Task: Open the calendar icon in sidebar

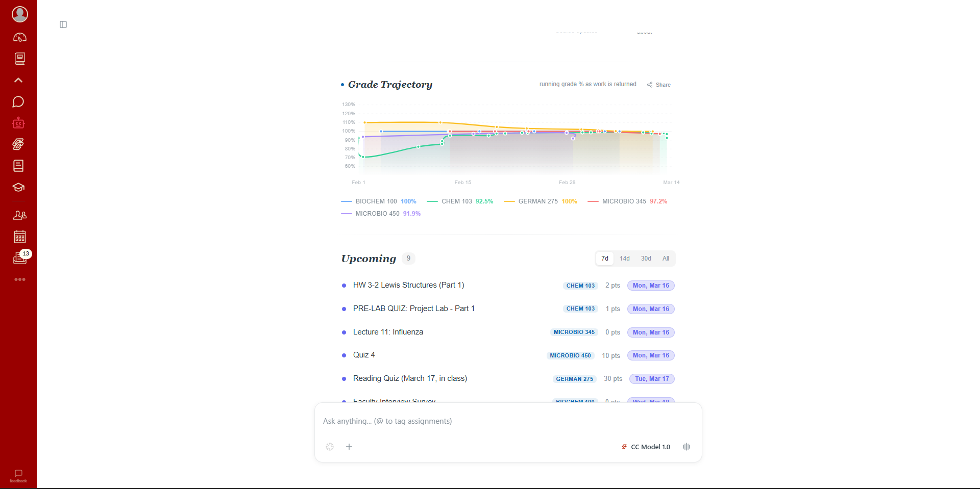Action: 19,236
